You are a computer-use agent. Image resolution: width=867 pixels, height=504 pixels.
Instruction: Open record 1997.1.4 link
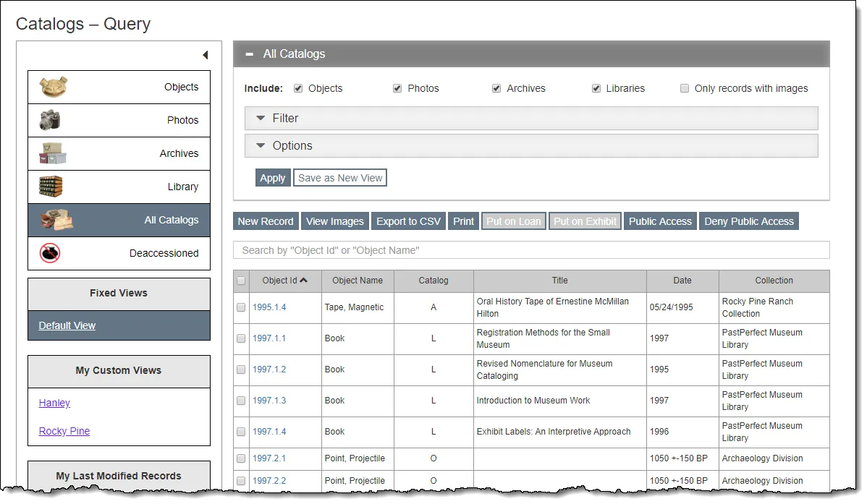[x=269, y=432]
